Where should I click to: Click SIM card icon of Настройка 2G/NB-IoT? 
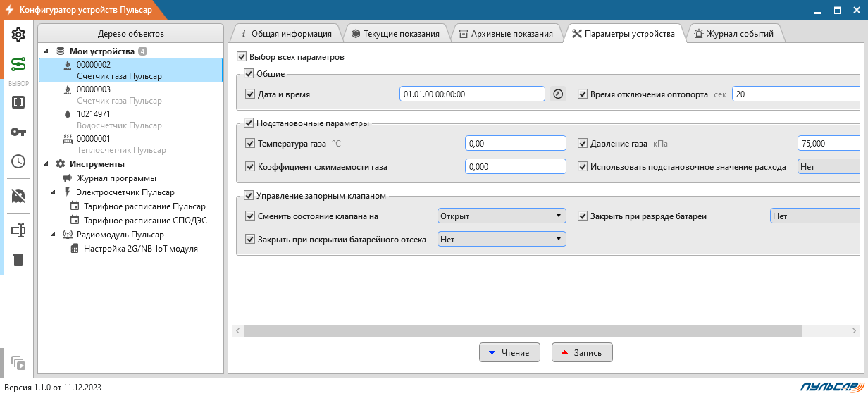[74, 249]
